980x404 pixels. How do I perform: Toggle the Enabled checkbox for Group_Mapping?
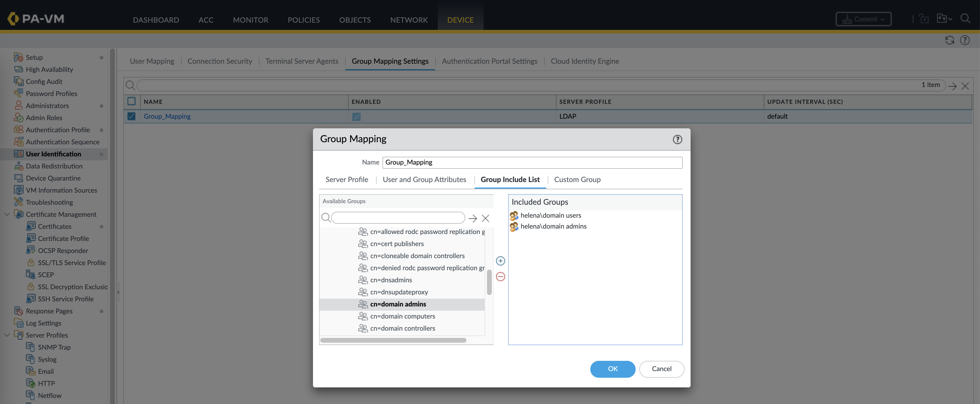[x=356, y=117]
